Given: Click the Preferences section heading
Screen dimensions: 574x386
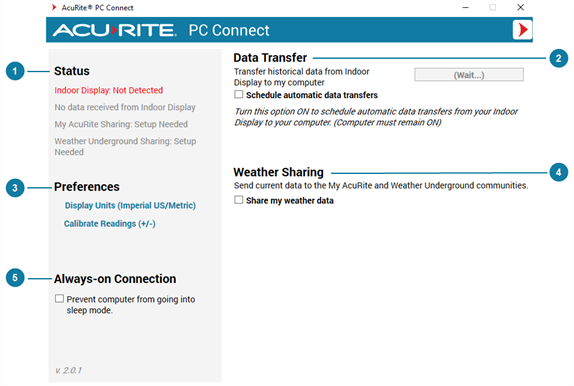Looking at the screenshot, I should (87, 187).
